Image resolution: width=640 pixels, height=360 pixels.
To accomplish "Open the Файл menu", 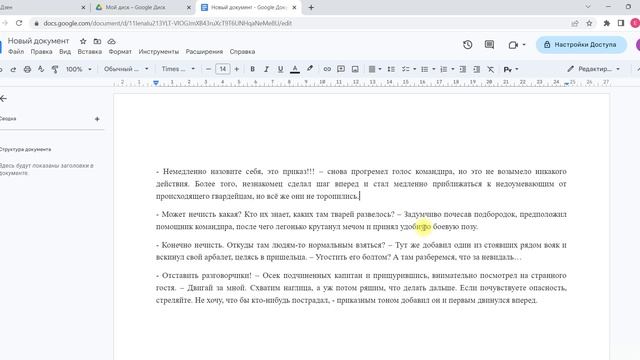I will tap(16, 52).
